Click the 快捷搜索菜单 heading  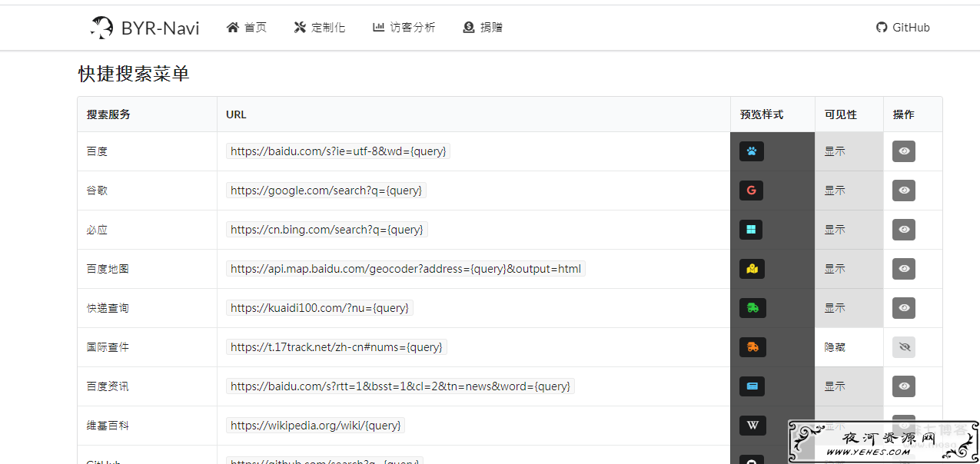click(134, 74)
